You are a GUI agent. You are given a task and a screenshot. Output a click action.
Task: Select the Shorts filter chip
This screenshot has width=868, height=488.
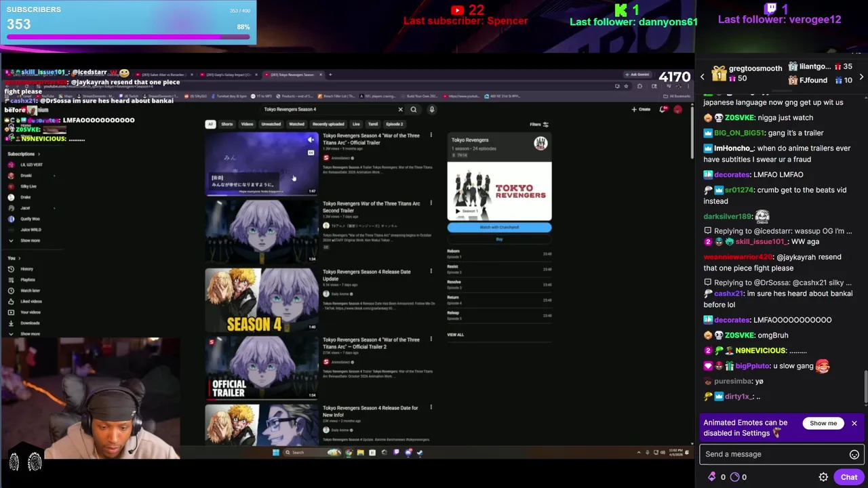point(227,124)
